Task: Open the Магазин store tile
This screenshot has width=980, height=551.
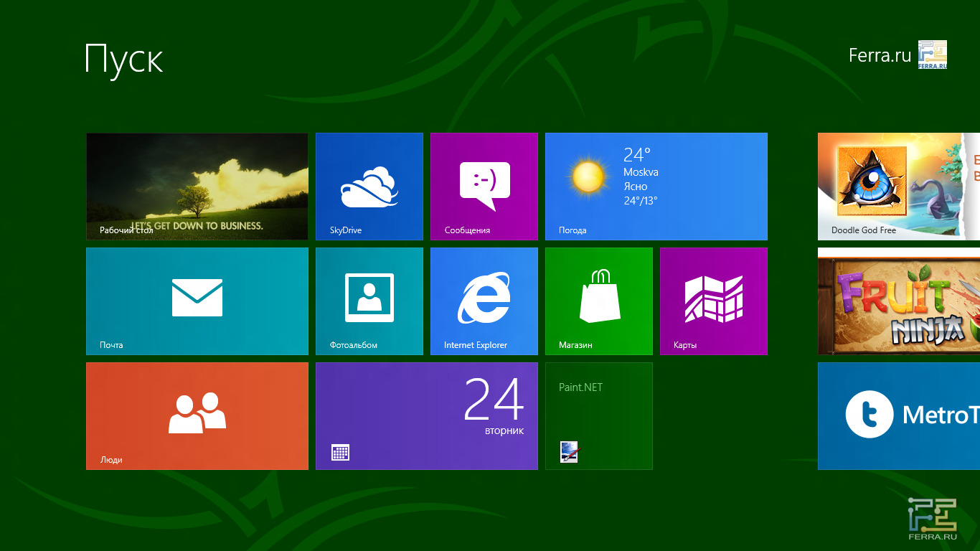Action: (x=598, y=301)
